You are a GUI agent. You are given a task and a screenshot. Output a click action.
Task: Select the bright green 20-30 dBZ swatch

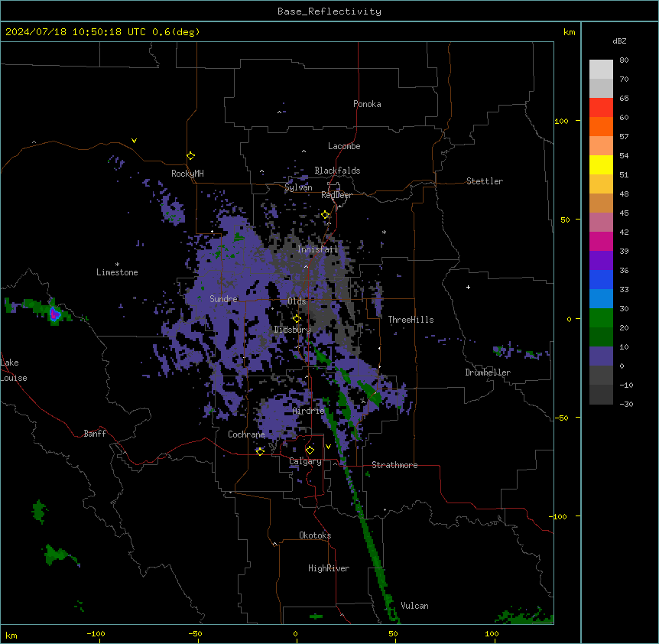tap(601, 318)
